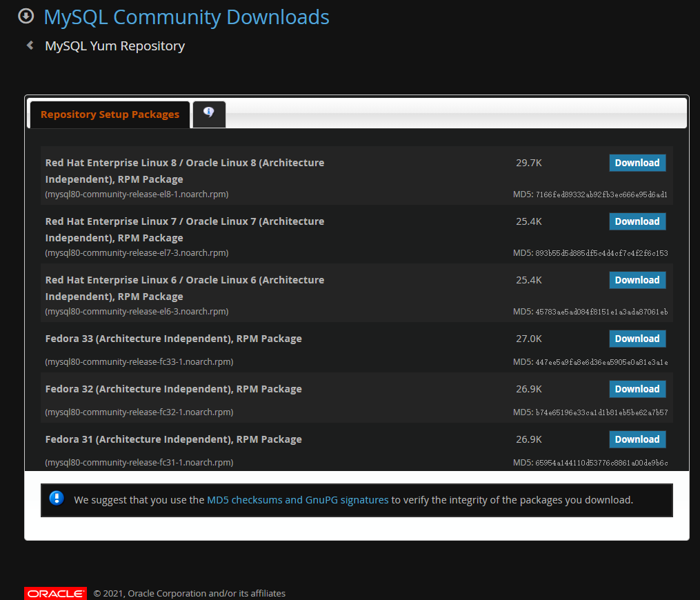Click filename mysql80-community-release-el7-3.noarch.rpm

tap(137, 252)
